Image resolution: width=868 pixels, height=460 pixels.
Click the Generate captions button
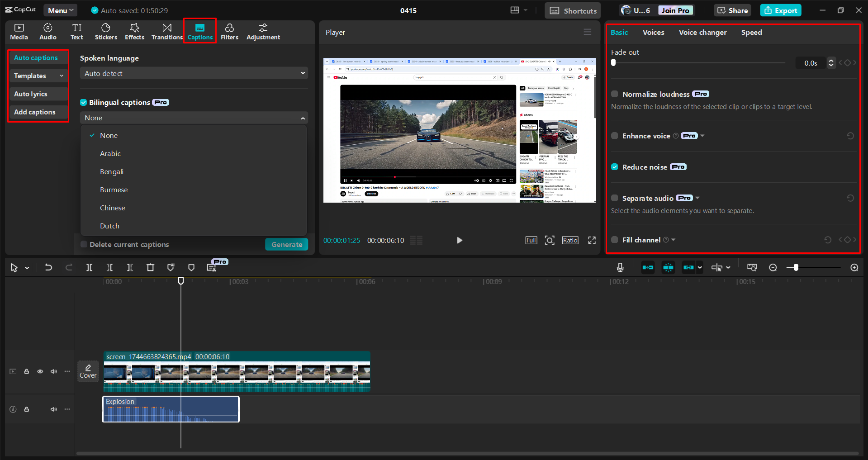[x=286, y=244]
